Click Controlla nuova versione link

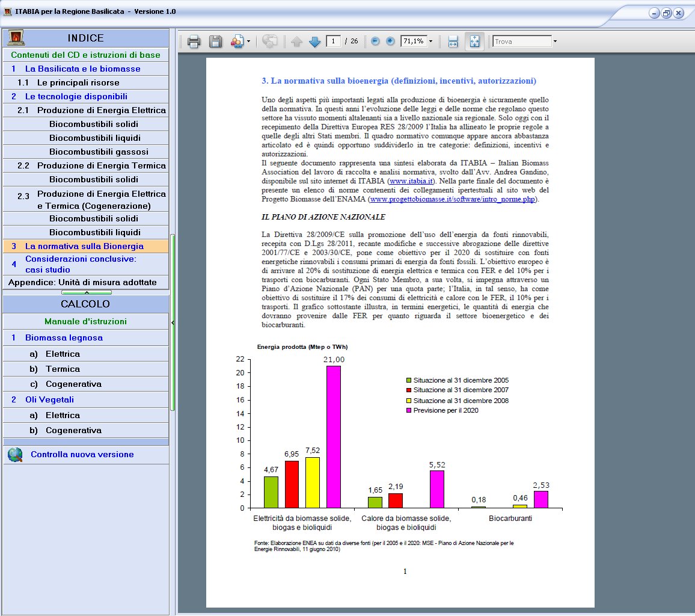click(82, 455)
